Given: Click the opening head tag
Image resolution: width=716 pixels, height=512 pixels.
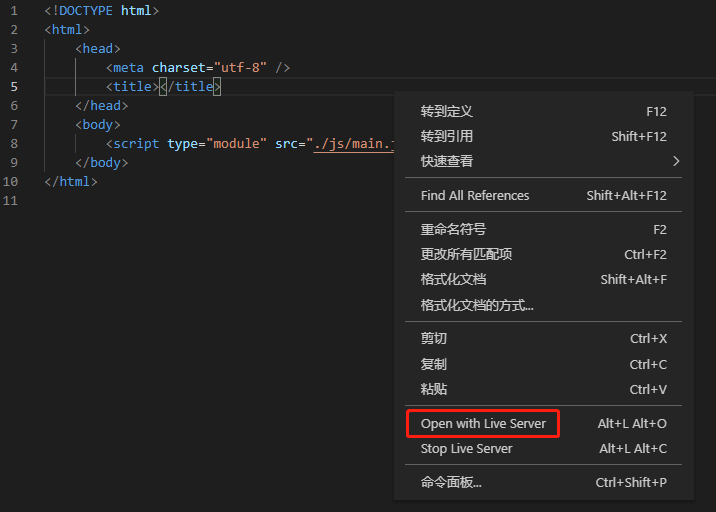Looking at the screenshot, I should 98,49.
